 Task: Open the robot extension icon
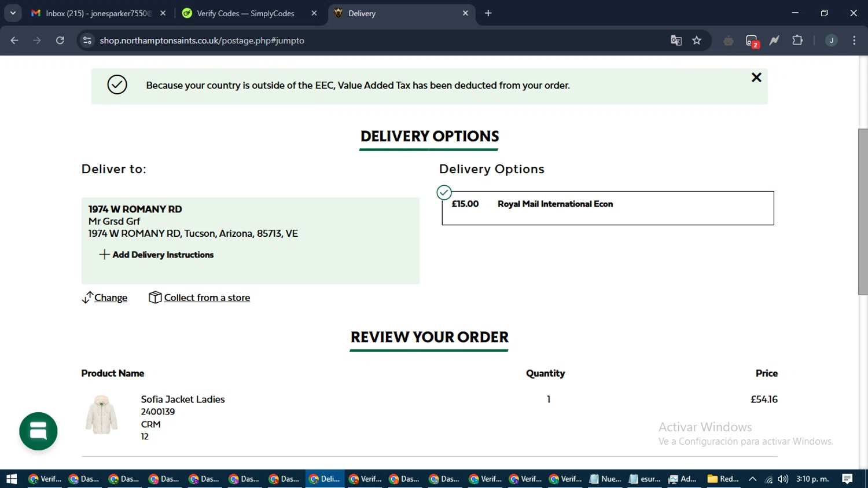coord(729,41)
